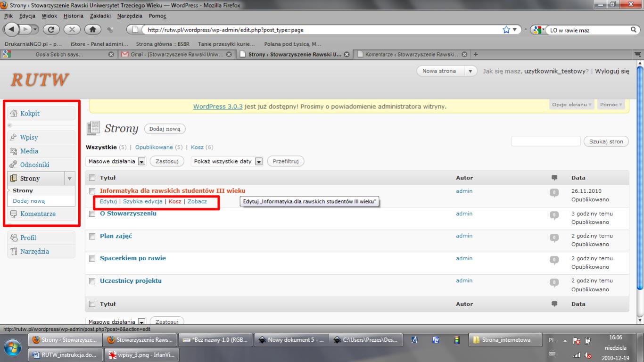
Task: Close the Gmail browser tab
Action: 229,54
